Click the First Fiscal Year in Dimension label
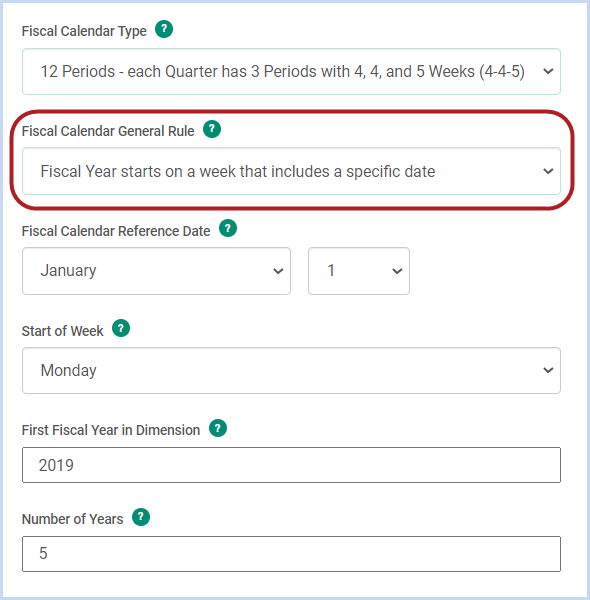The image size is (590, 600). pyautogui.click(x=111, y=430)
